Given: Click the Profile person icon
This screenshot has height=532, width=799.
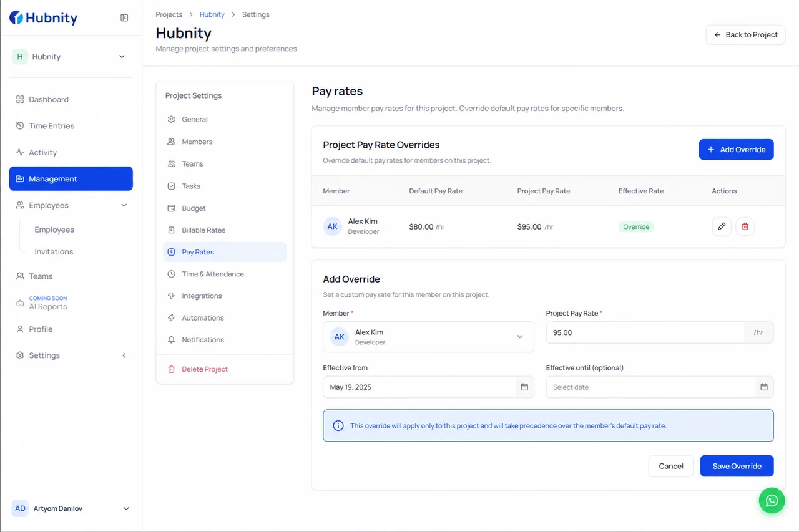Looking at the screenshot, I should click(x=20, y=329).
